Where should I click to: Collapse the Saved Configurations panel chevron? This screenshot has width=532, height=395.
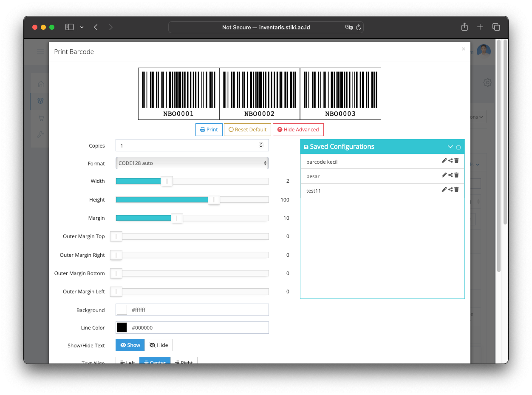450,147
